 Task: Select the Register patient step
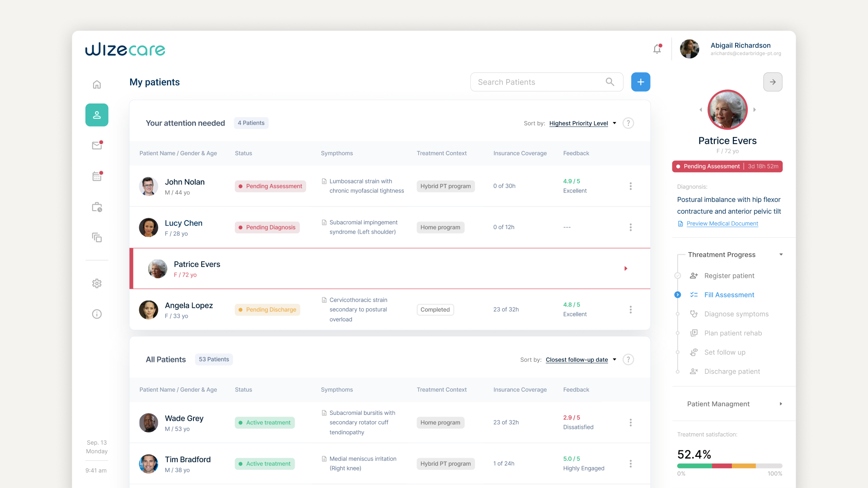[x=729, y=276]
